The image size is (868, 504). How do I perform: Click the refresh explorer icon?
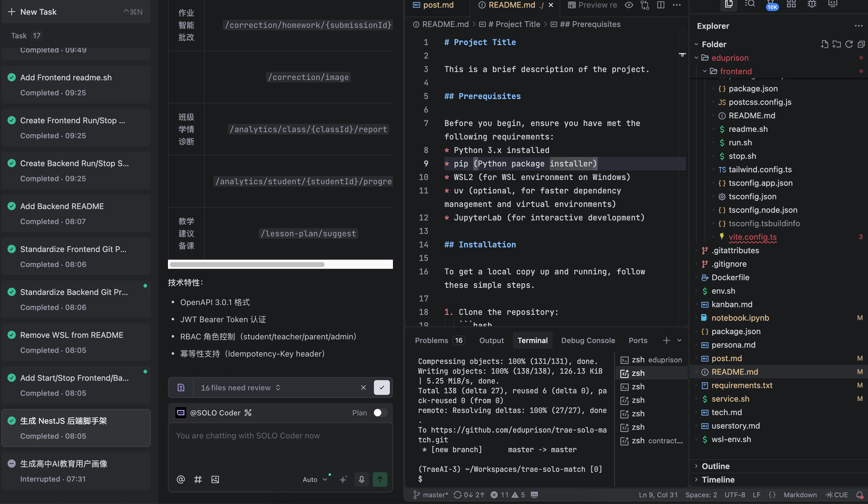[849, 44]
